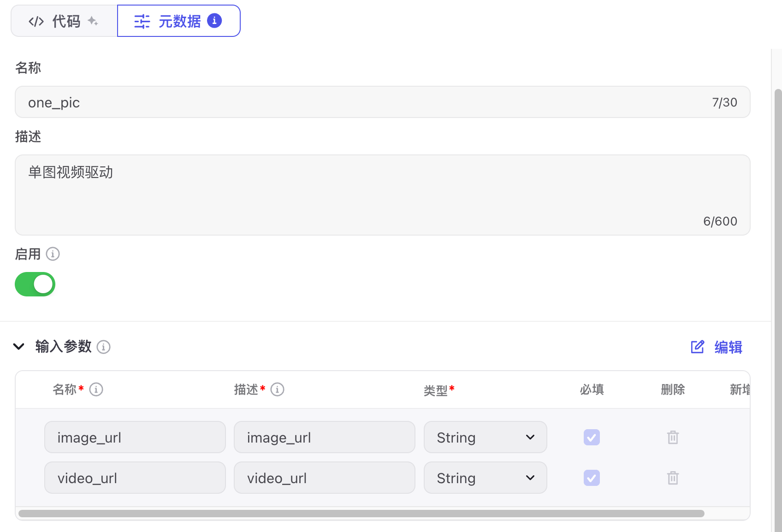Click the info icon beside 元数据 tab

[214, 21]
